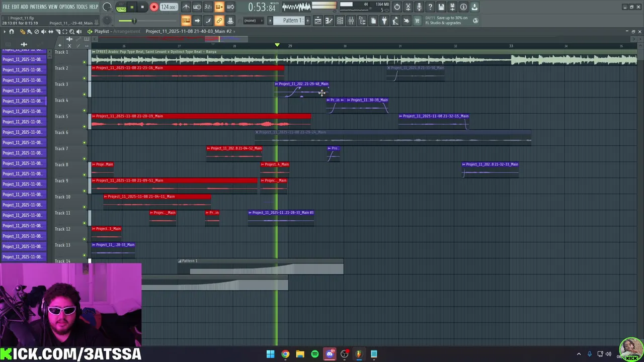Open the Channel rack view button
The image size is (644, 362).
click(x=340, y=21)
